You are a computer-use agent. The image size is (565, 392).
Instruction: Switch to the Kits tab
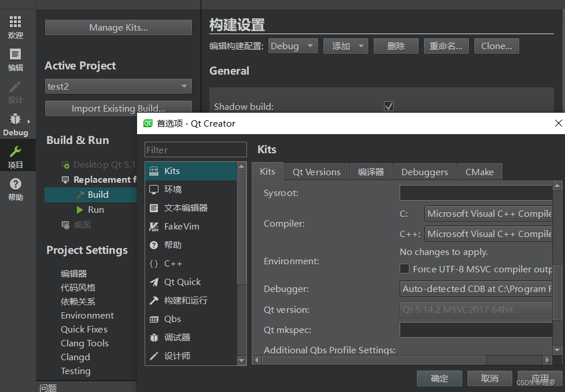(267, 172)
